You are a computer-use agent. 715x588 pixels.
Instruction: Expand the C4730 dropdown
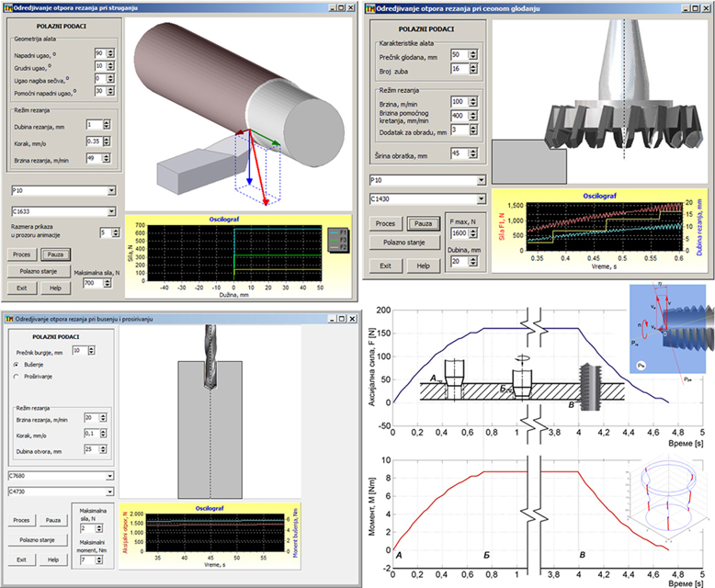[111, 492]
